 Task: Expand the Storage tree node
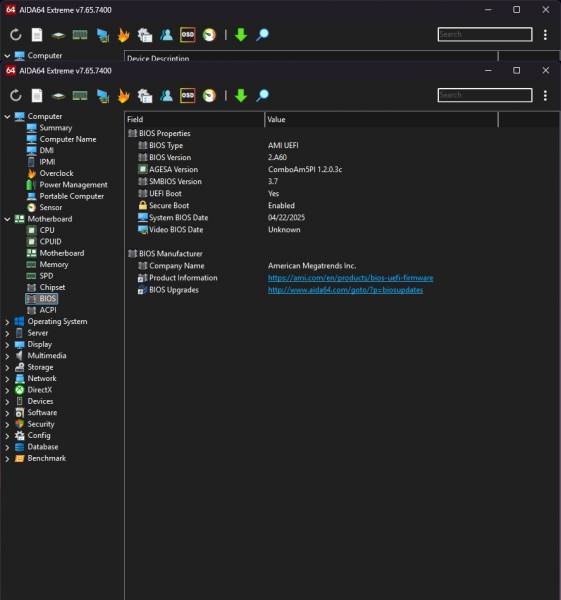pyautogui.click(x=7, y=368)
